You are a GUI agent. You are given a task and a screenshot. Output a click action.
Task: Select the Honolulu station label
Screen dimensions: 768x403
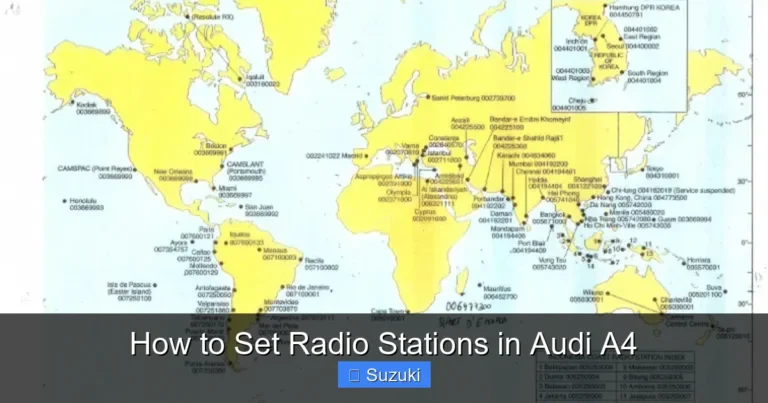point(86,204)
